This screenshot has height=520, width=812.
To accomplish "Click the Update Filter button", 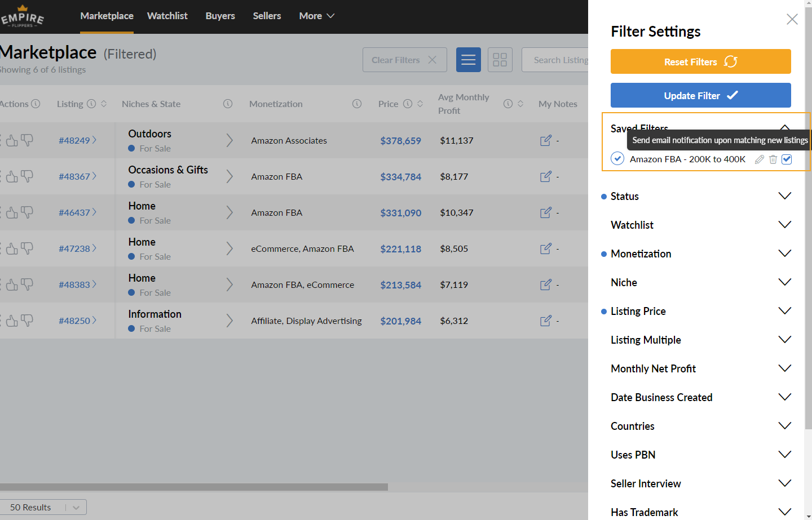I will [x=700, y=95].
